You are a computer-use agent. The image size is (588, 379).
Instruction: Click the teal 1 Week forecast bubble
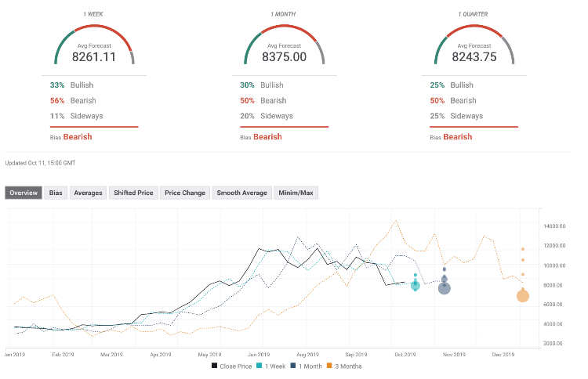point(416,286)
